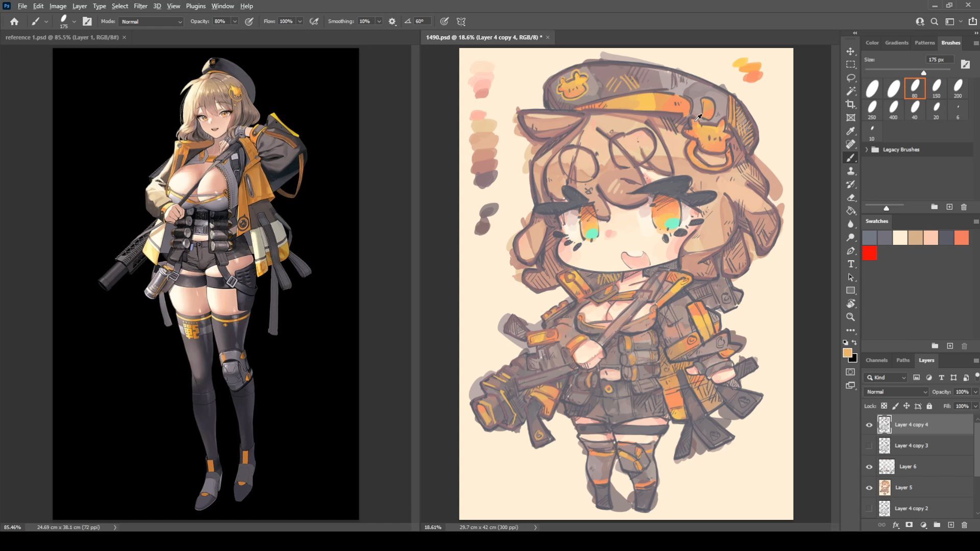The height and width of the screenshot is (551, 980).
Task: Open Opacity dropdown in options bar
Action: pyautogui.click(x=235, y=21)
